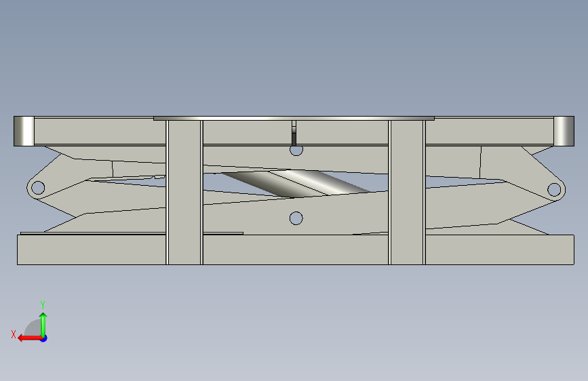Select the right pivot hole of scissor arm
This screenshot has height=381, width=588.
(554, 189)
